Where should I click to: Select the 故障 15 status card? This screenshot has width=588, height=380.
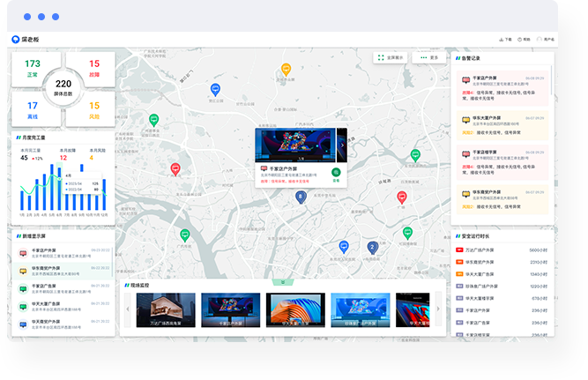[94, 68]
